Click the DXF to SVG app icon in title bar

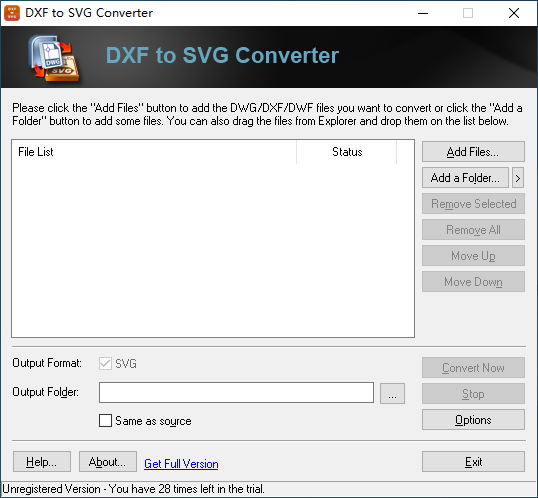(x=12, y=13)
